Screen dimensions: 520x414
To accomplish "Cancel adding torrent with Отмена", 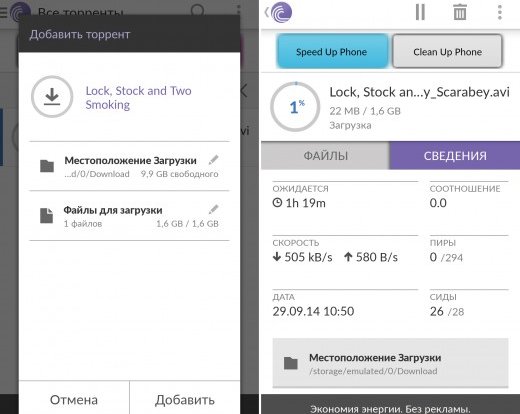I will click(74, 399).
